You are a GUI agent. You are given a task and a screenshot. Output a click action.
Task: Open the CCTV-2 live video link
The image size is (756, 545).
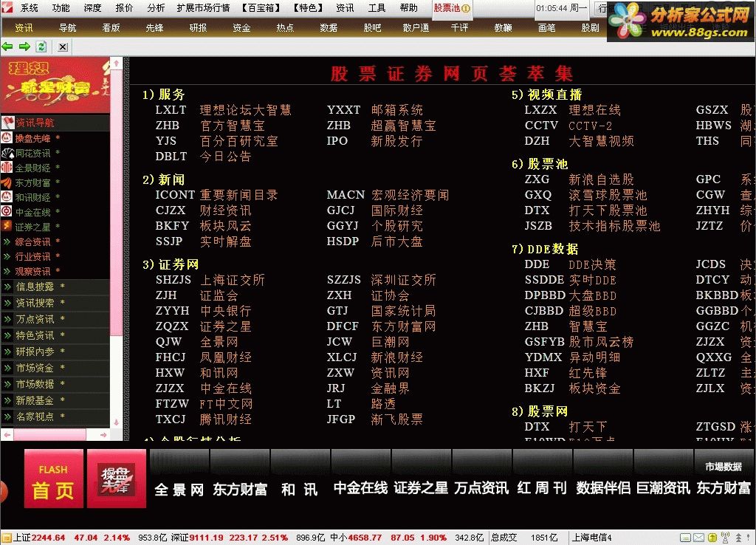tap(568, 126)
